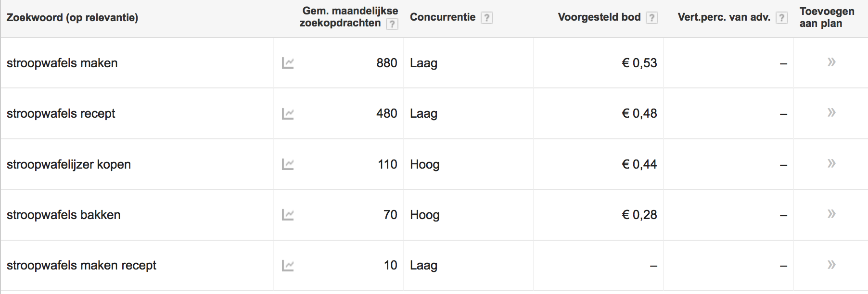Select the stroopwafelijzer kopen keyword text
This screenshot has width=868, height=294.
coord(69,164)
